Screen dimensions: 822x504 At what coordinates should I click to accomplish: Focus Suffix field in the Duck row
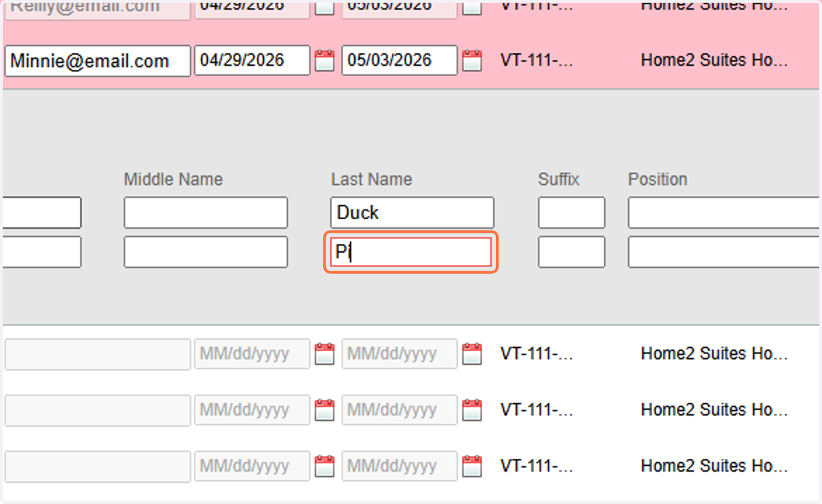click(x=571, y=213)
